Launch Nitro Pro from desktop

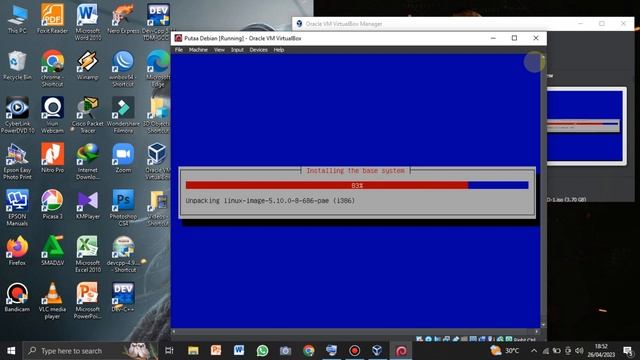[x=52, y=158]
